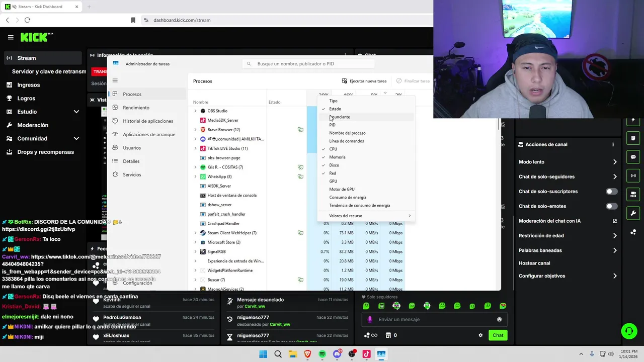Expand Microsoft Store (2) process group
The image size is (644, 362).
195,242
